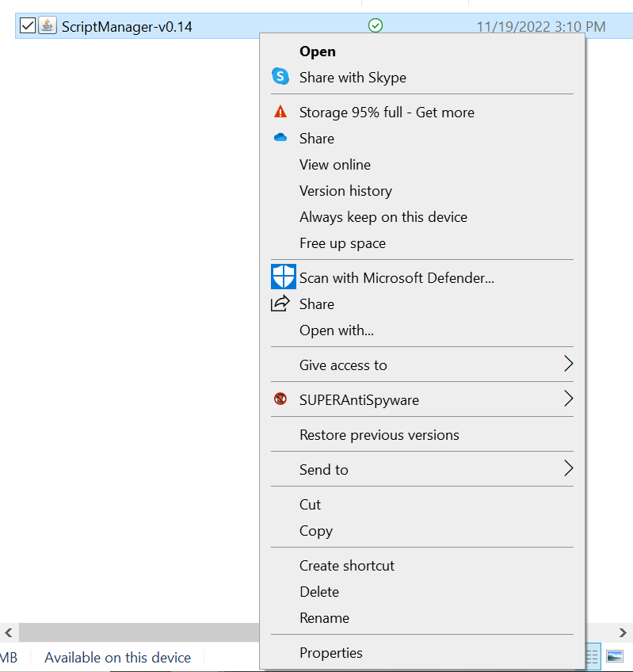The height and width of the screenshot is (672, 633).
Task: Expand the Give access to submenu arrow
Action: pos(567,365)
